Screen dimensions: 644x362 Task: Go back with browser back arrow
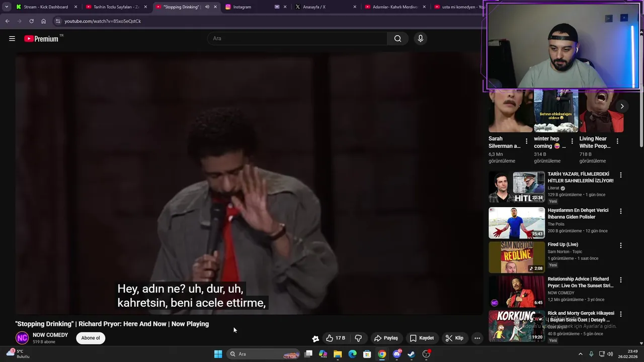tap(7, 21)
